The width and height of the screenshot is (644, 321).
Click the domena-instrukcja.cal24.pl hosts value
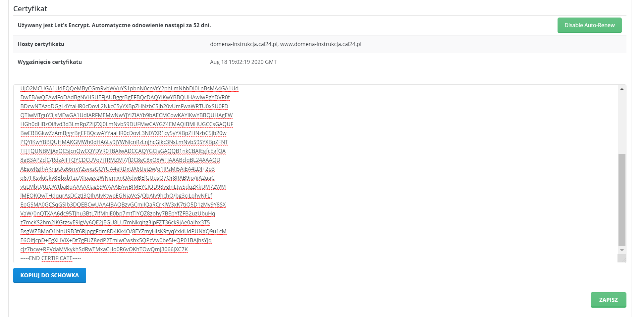click(286, 44)
